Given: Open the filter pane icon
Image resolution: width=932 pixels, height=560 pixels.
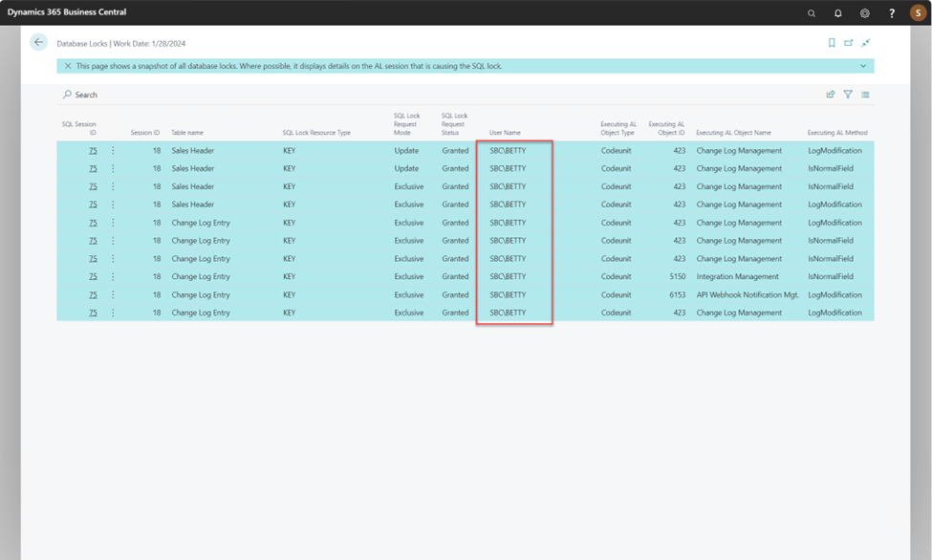Looking at the screenshot, I should (x=848, y=95).
